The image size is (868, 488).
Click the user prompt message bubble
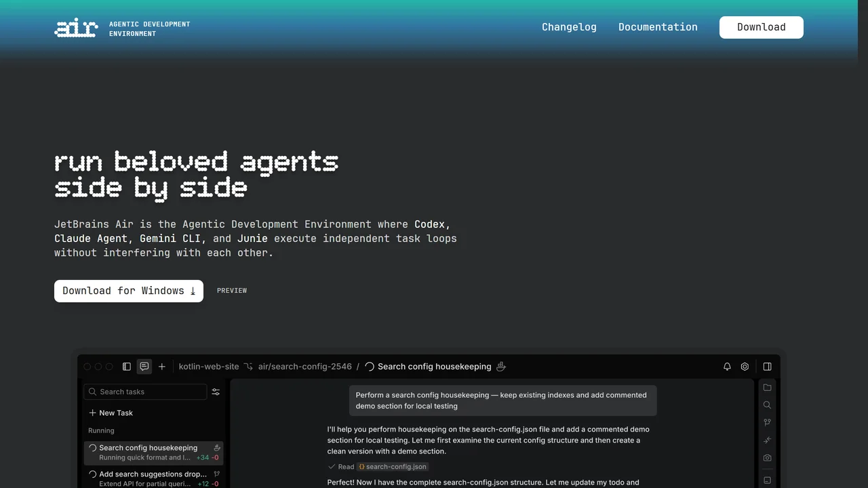pyautogui.click(x=502, y=401)
